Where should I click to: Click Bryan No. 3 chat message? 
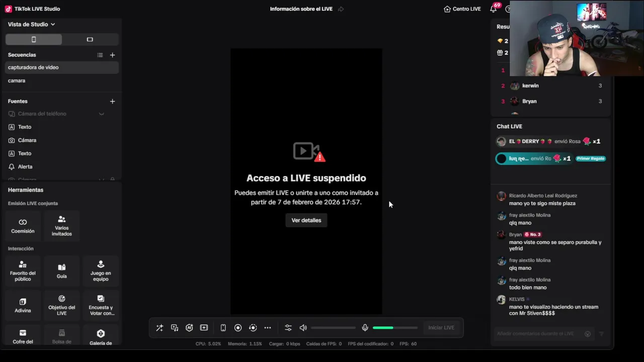pyautogui.click(x=551, y=241)
